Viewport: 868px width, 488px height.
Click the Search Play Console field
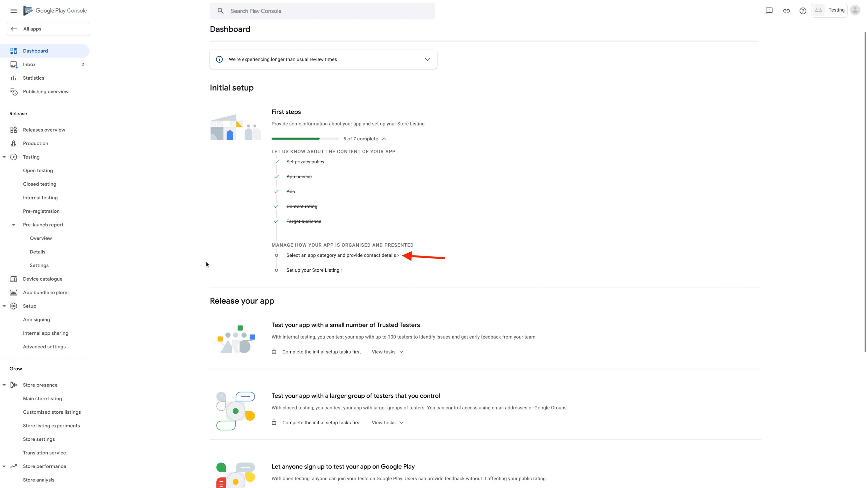point(322,11)
